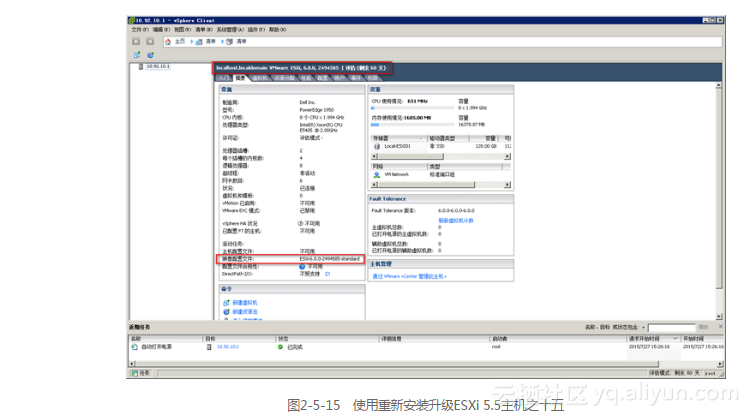
Task: Click the recent tasks horizontal scrollbar
Action: tap(427, 364)
